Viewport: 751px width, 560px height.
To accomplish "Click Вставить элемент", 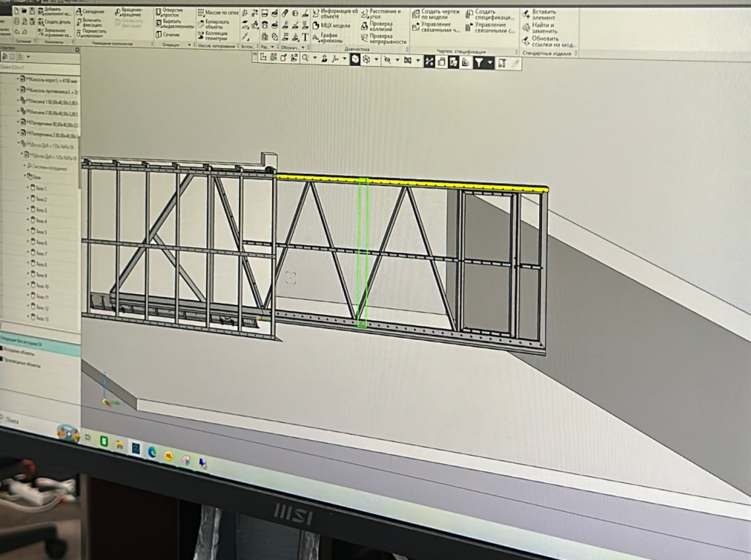I will [x=539, y=15].
